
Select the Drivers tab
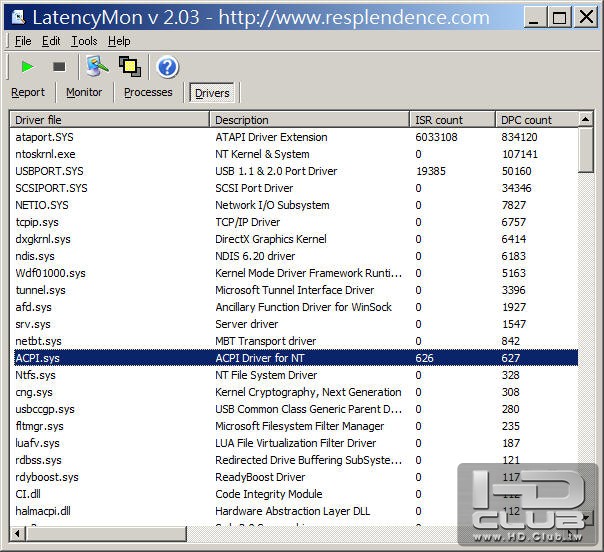pyautogui.click(x=212, y=93)
